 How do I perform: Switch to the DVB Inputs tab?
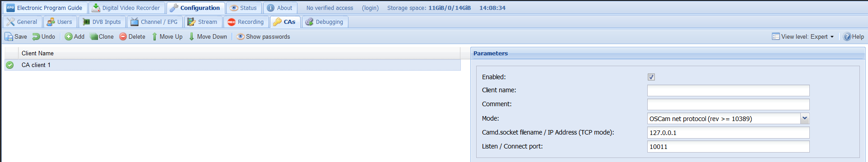click(102, 22)
